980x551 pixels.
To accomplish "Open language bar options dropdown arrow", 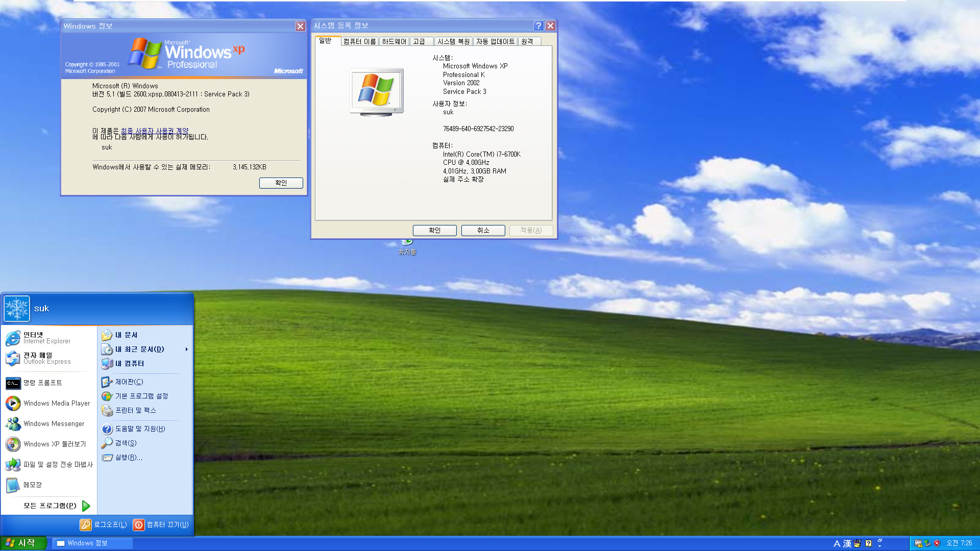I will point(880,545).
